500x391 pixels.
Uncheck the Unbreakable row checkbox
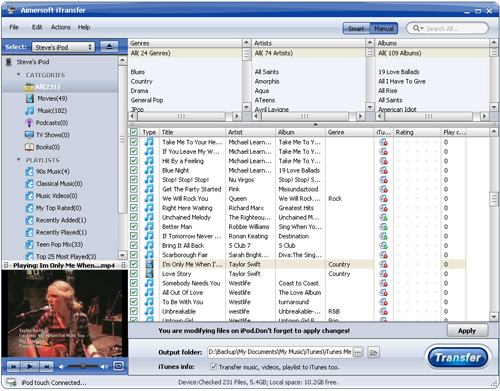134,311
